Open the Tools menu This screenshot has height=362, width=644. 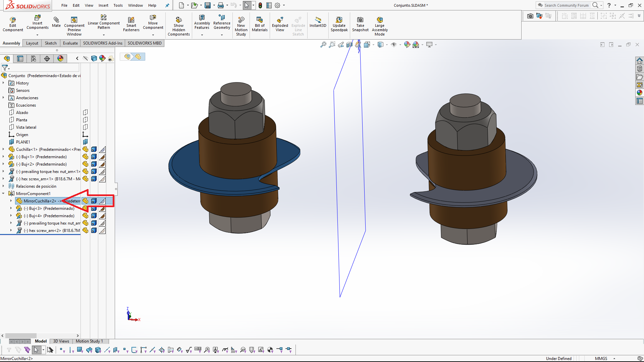tap(118, 5)
